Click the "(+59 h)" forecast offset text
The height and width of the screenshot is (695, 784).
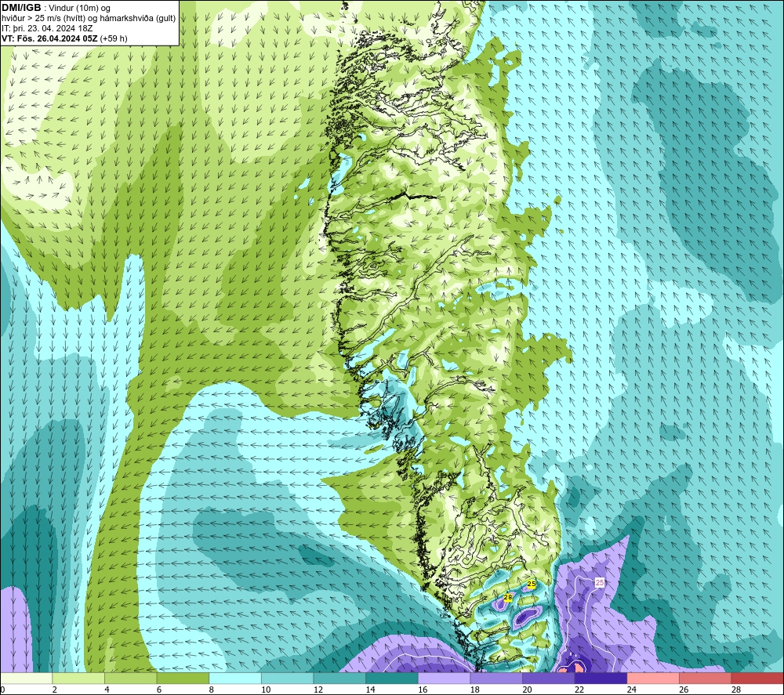[114, 38]
